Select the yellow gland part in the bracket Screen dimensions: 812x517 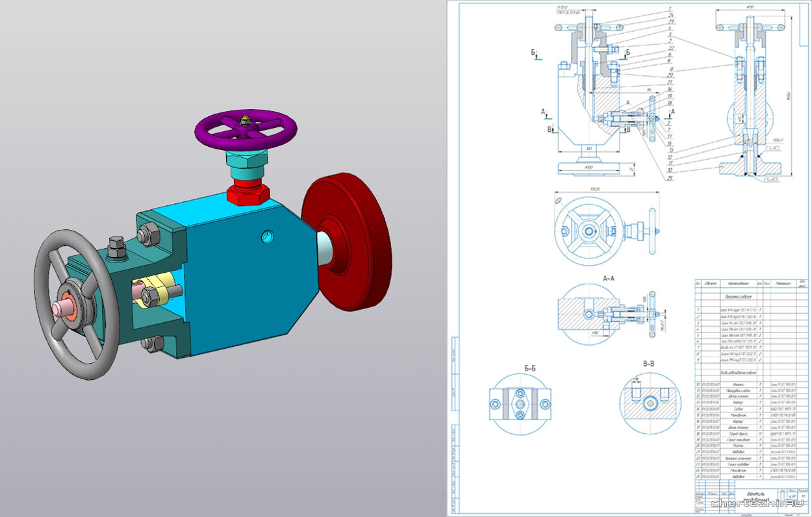pyautogui.click(x=157, y=292)
